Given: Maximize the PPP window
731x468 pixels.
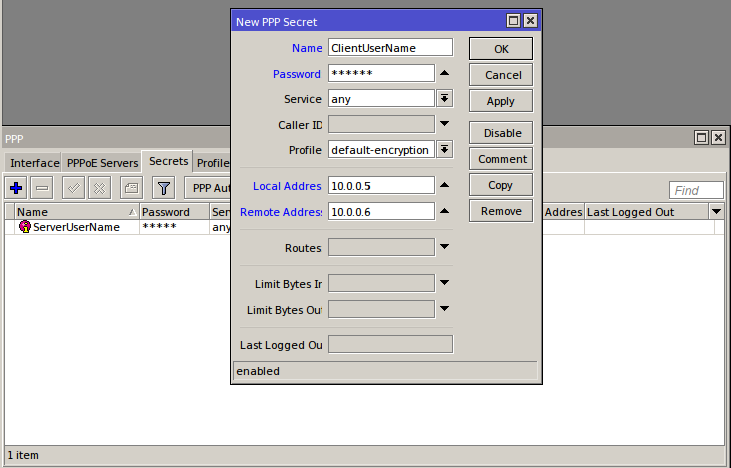Looking at the screenshot, I should point(702,137).
